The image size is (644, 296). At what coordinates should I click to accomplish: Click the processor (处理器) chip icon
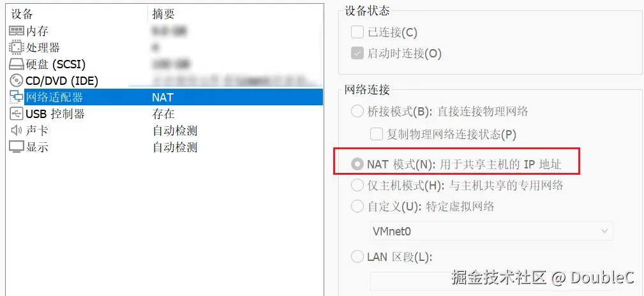point(17,48)
